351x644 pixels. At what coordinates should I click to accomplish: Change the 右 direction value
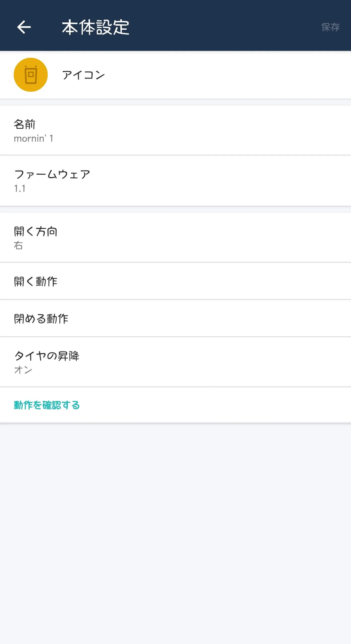point(18,245)
